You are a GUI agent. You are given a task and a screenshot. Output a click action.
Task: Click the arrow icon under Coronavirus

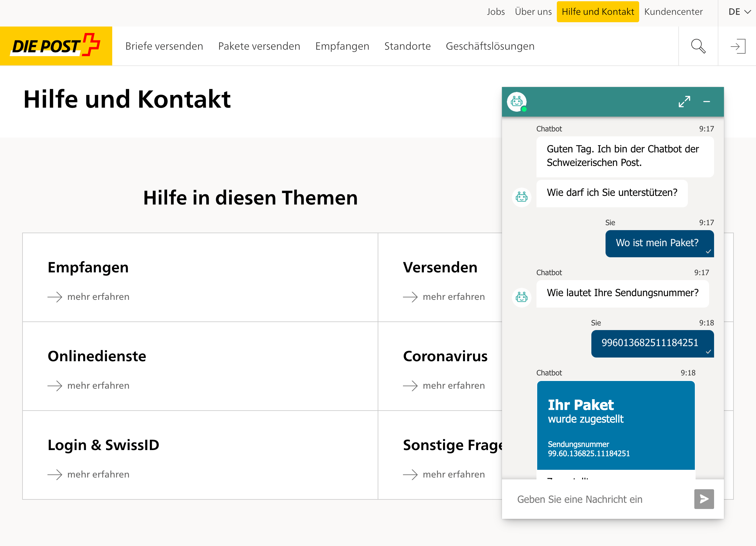click(411, 386)
